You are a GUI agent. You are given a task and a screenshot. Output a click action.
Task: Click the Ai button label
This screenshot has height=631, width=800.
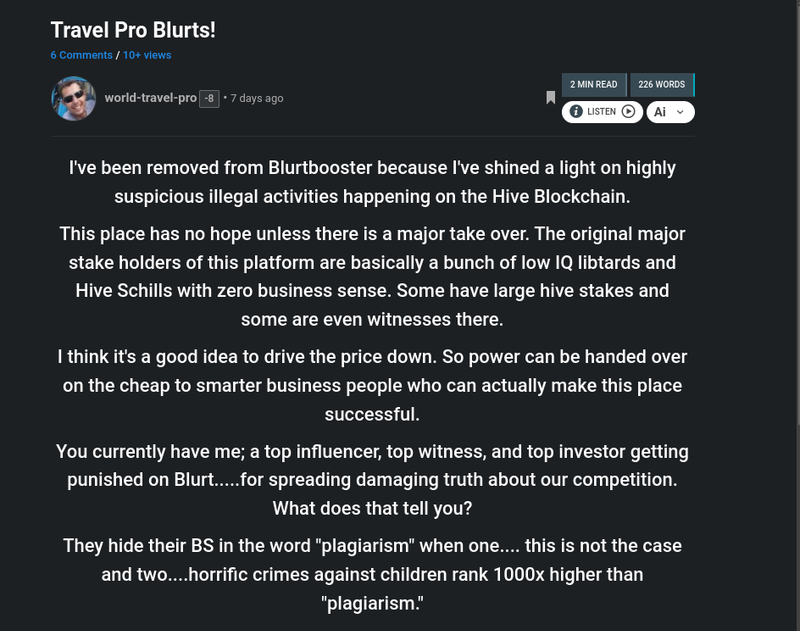tap(660, 112)
